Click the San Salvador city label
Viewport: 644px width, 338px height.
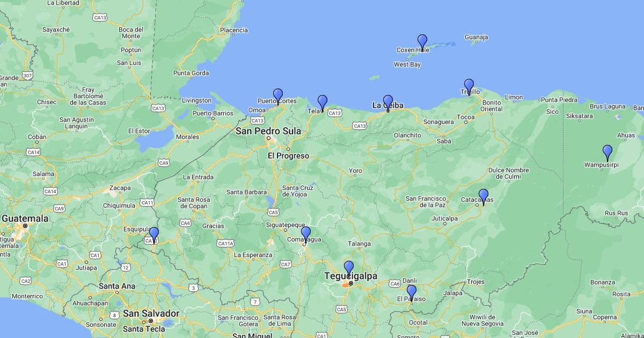coord(151,313)
